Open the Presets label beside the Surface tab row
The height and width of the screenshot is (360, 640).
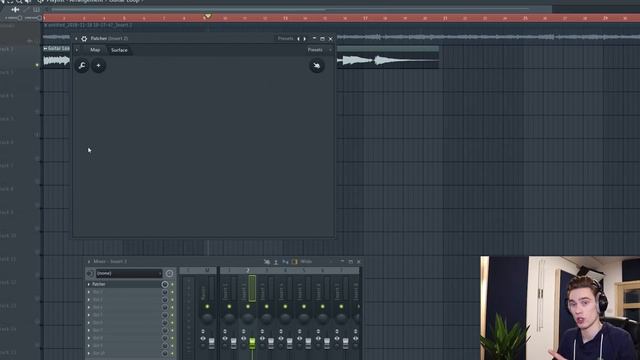(315, 50)
